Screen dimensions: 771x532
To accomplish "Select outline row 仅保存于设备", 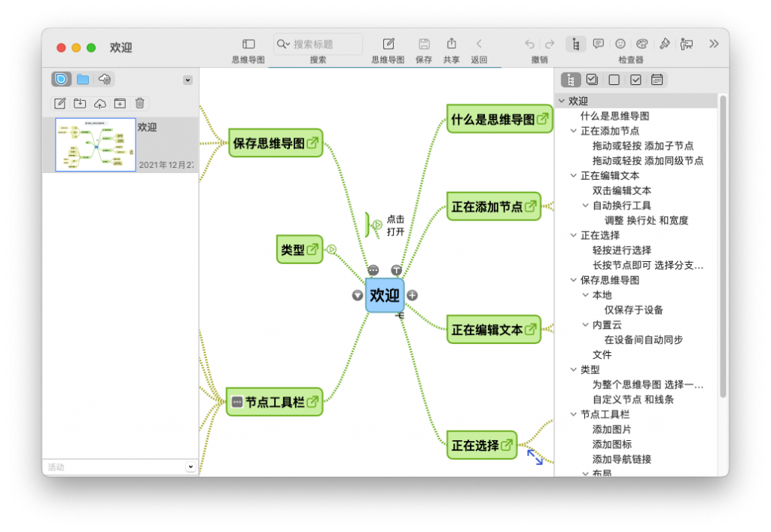I will [x=634, y=310].
